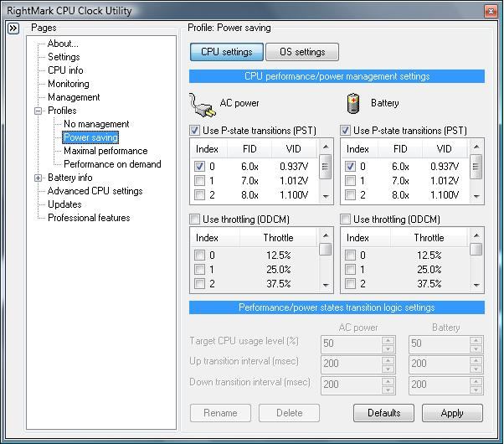504x444 pixels.
Task: Open the Professional features page
Action: pyautogui.click(x=89, y=218)
